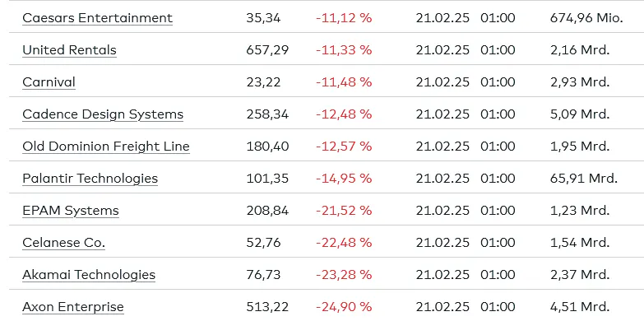Click the Carnival row date 21.02.25
This screenshot has height=321, width=644.
[x=442, y=82]
